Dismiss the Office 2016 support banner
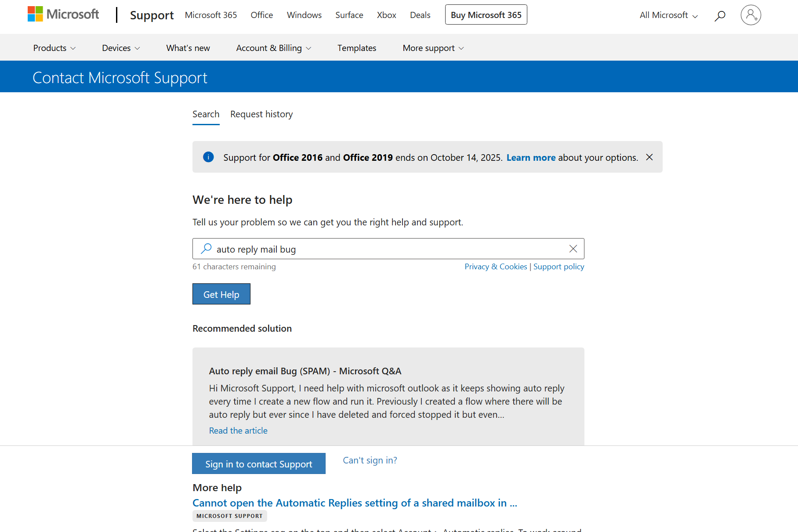Viewport: 798px width, 532px height. [649, 157]
